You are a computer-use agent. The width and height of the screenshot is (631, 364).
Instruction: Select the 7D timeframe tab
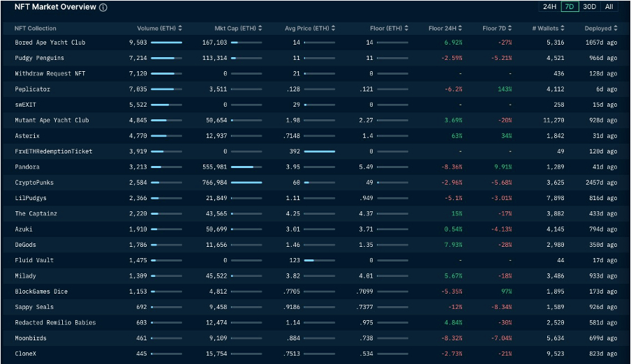tap(570, 7)
